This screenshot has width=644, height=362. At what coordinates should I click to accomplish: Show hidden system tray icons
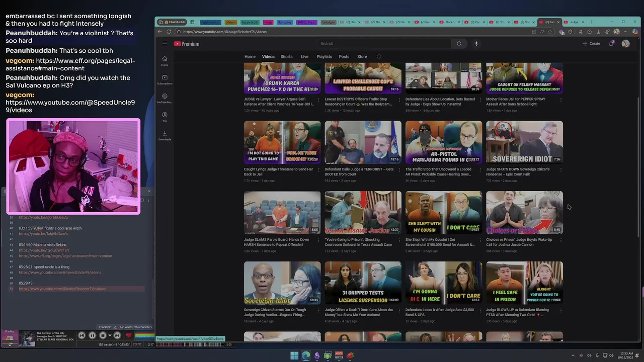pyautogui.click(x=573, y=355)
